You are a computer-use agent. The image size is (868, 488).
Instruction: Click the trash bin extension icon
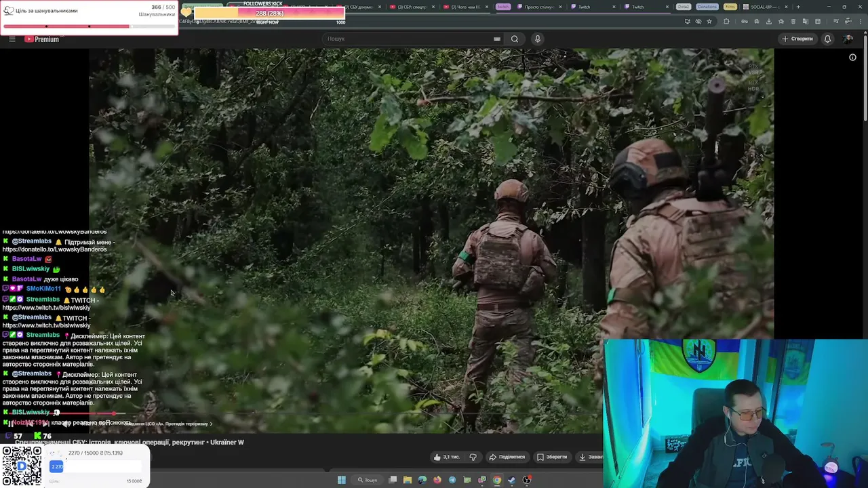[x=793, y=21]
